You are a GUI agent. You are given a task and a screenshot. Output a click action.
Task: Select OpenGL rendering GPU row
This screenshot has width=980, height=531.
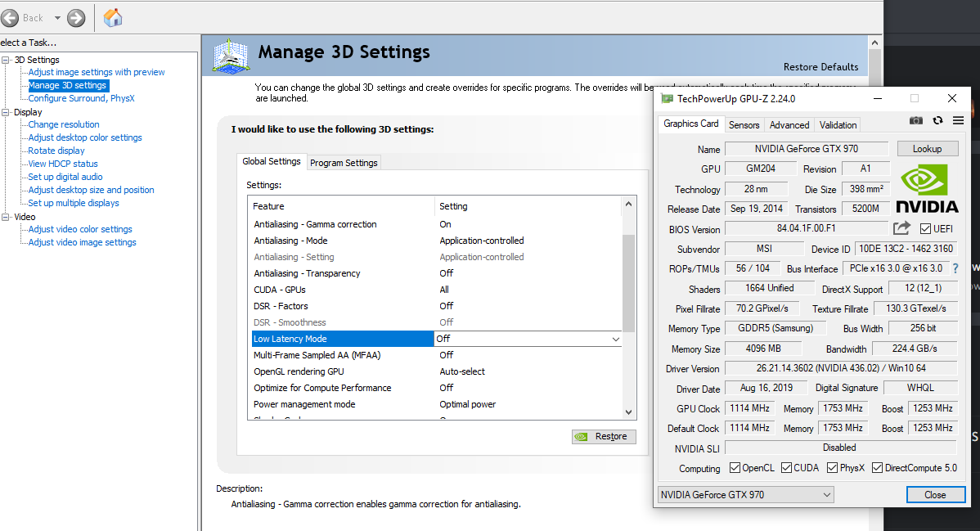(436, 371)
